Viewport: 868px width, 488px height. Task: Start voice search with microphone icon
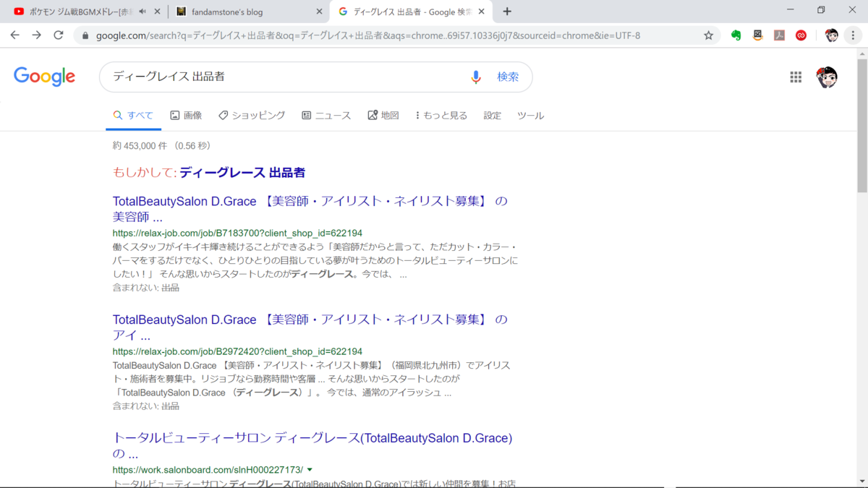476,77
